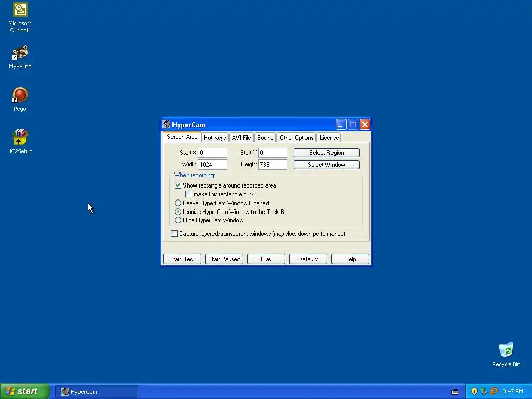This screenshot has width=532, height=399.
Task: Click the HyperCam taskbar button
Action: pyautogui.click(x=97, y=392)
